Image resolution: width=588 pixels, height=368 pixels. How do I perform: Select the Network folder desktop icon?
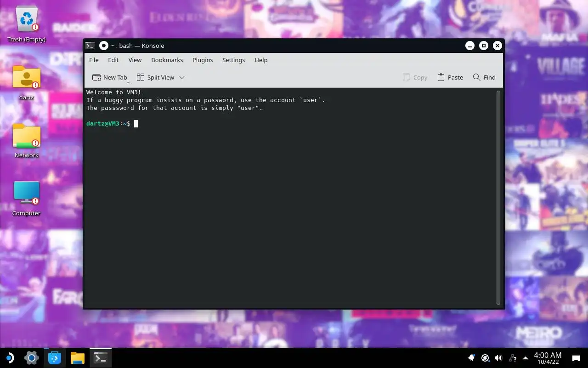[27, 141]
